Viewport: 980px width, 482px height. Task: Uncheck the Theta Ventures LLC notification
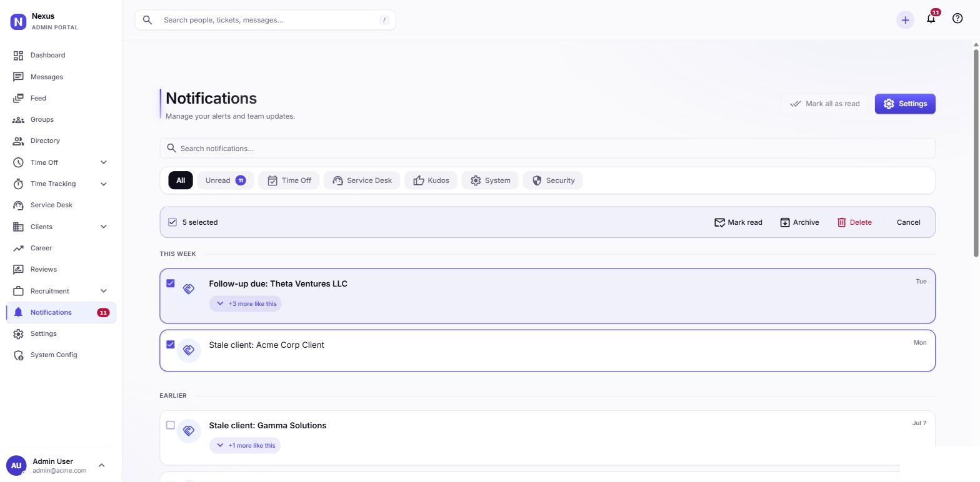click(170, 283)
